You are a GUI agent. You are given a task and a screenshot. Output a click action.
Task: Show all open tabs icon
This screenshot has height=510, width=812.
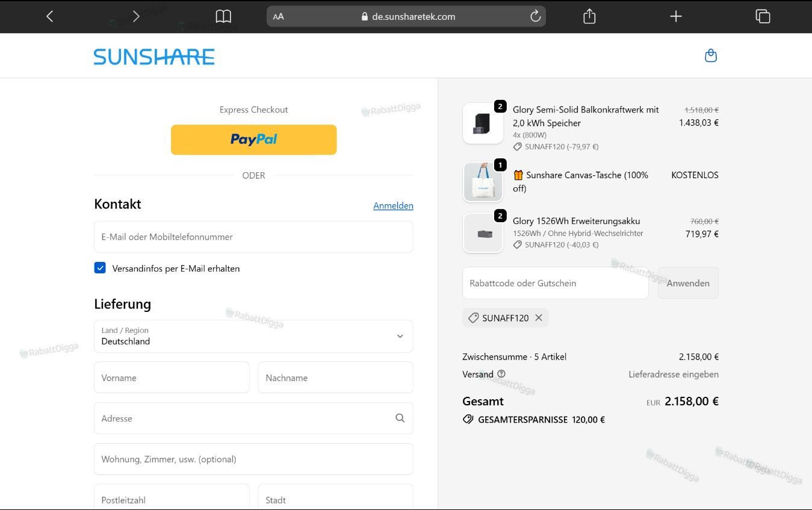(x=763, y=16)
